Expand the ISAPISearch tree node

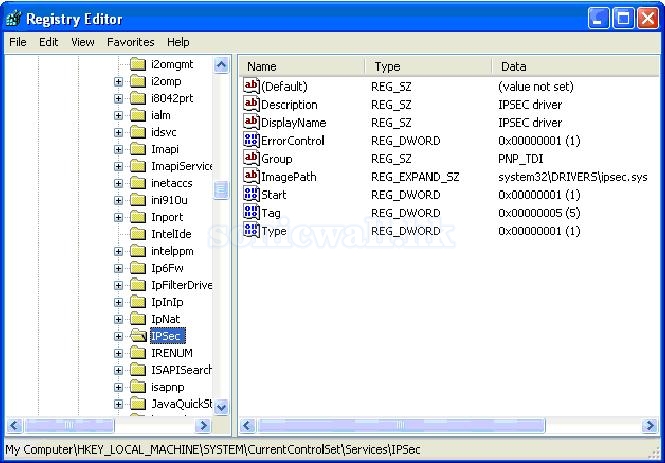[118, 370]
